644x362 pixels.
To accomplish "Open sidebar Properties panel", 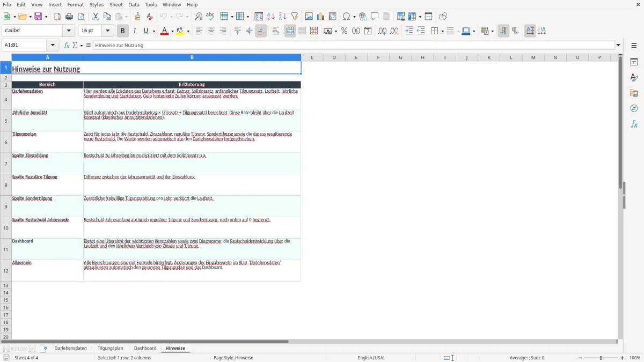I will click(x=634, y=62).
